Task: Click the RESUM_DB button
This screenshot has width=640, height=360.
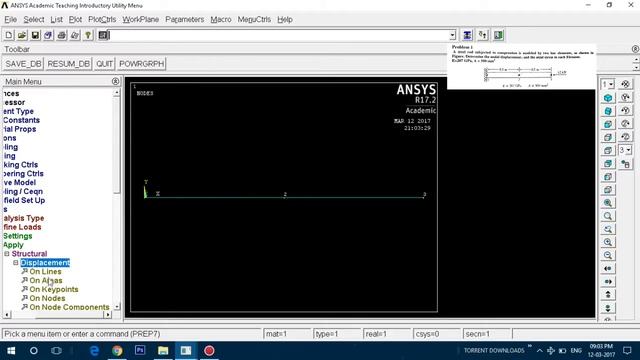Action: click(x=69, y=64)
